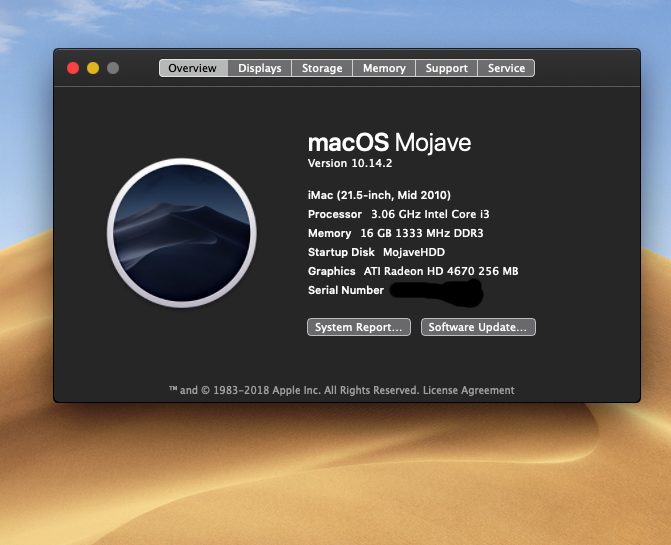Open the Support tab
This screenshot has height=545, width=671.
[446, 68]
